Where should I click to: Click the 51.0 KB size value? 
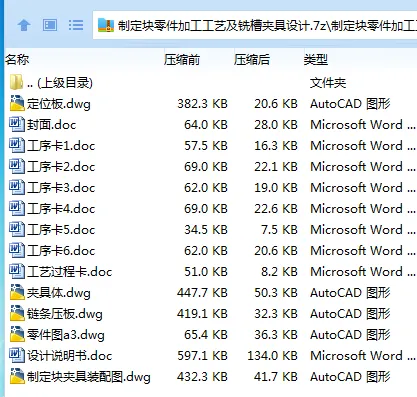click(206, 272)
